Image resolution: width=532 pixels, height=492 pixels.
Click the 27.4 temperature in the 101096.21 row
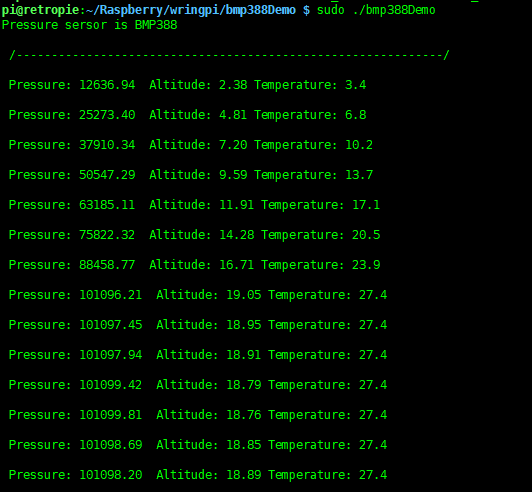(373, 295)
